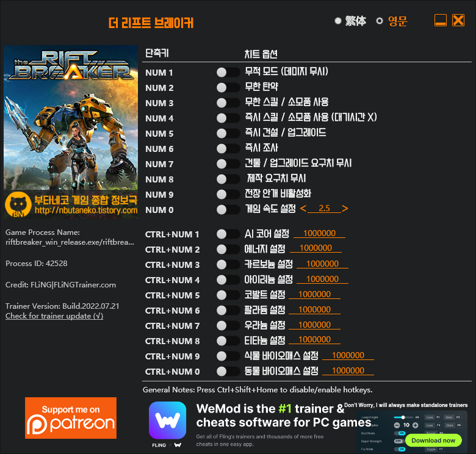476x454 pixels.
Task: Toggle the NUM 5 즉시 건설 / 업그레이드 switch
Action: click(x=228, y=133)
